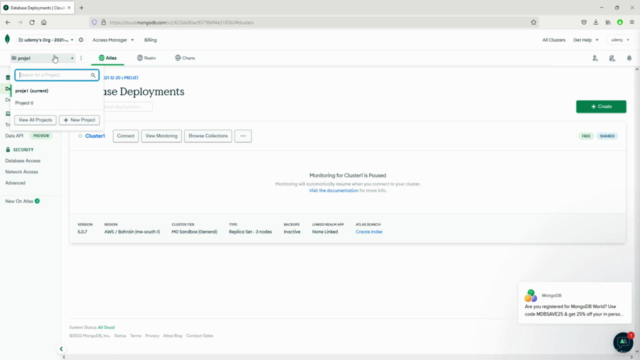Viewport: 640px width, 360px height.
Task: Open the Cluster1 name link
Action: [x=95, y=136]
